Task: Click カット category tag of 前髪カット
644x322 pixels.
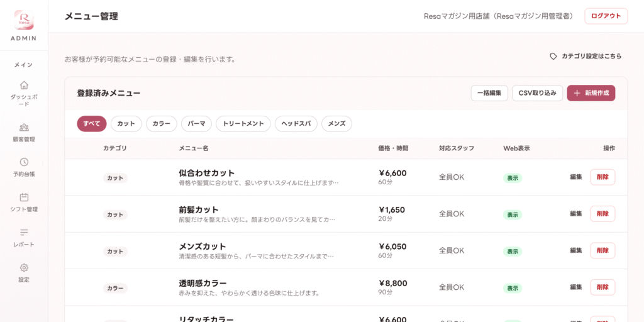Action: (115, 214)
